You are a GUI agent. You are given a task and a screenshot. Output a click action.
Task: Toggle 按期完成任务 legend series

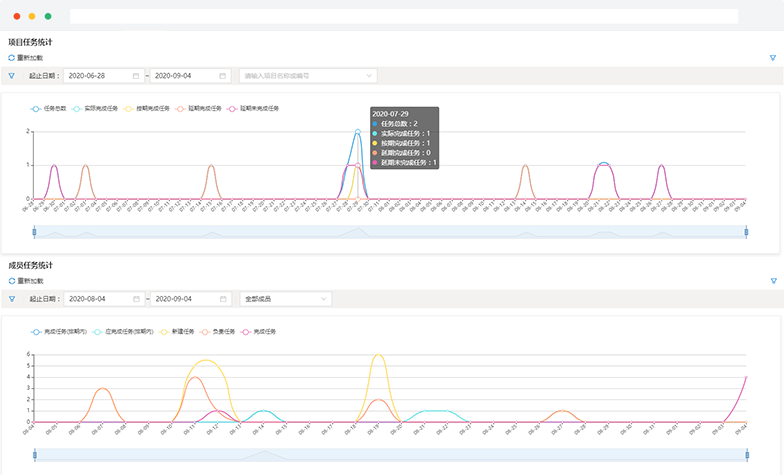pyautogui.click(x=146, y=108)
